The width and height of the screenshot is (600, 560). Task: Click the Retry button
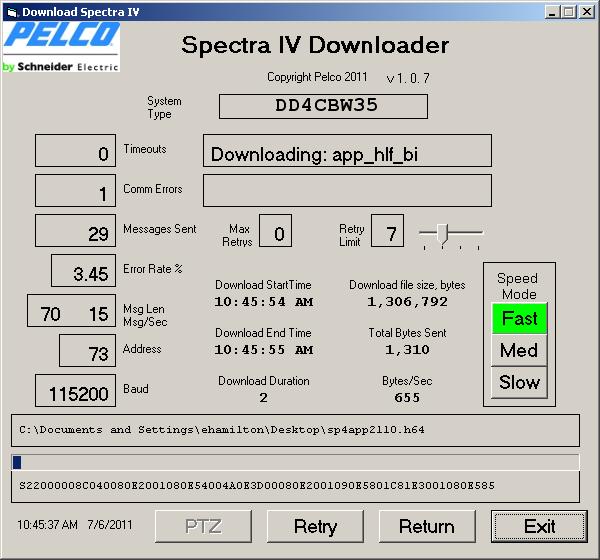(x=315, y=526)
